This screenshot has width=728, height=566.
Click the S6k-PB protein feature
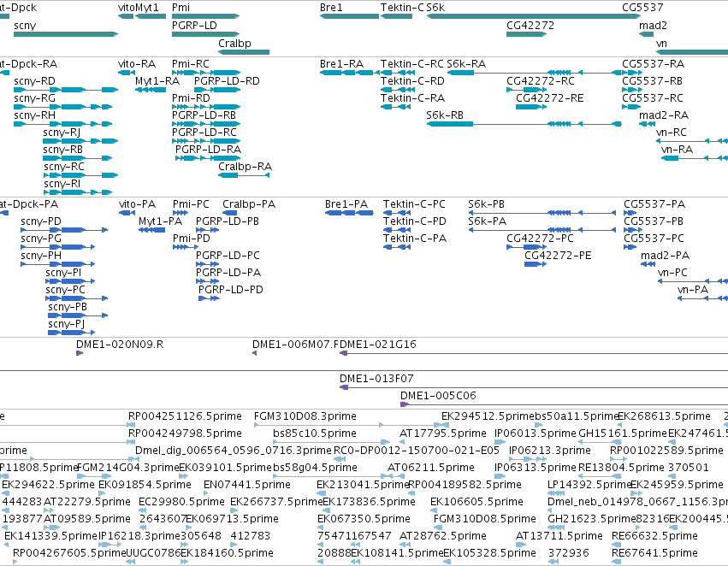coord(542,213)
